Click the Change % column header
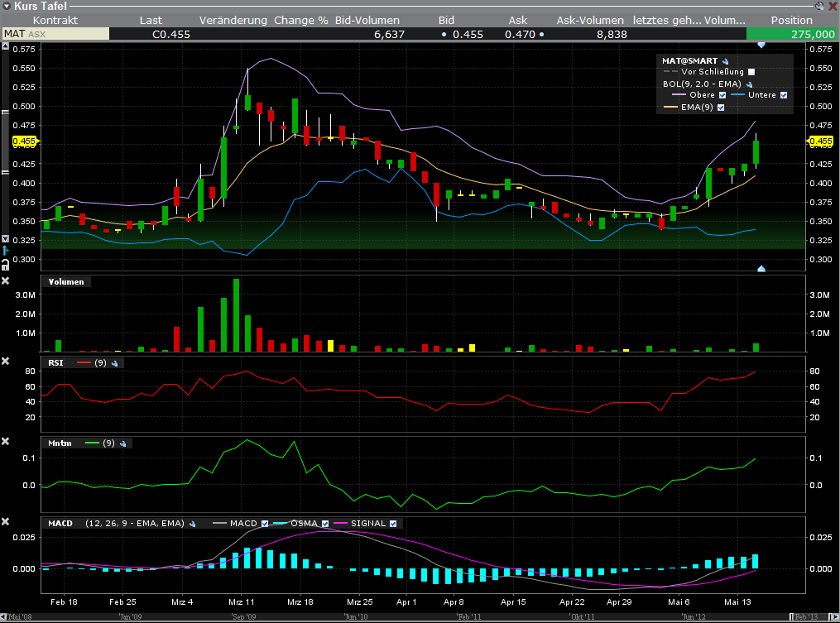This screenshot has height=623, width=840. click(301, 20)
